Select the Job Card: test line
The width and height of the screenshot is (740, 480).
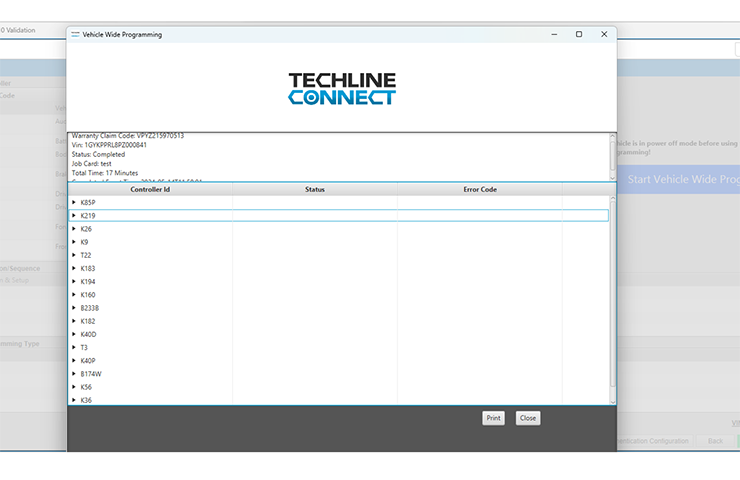coord(92,164)
